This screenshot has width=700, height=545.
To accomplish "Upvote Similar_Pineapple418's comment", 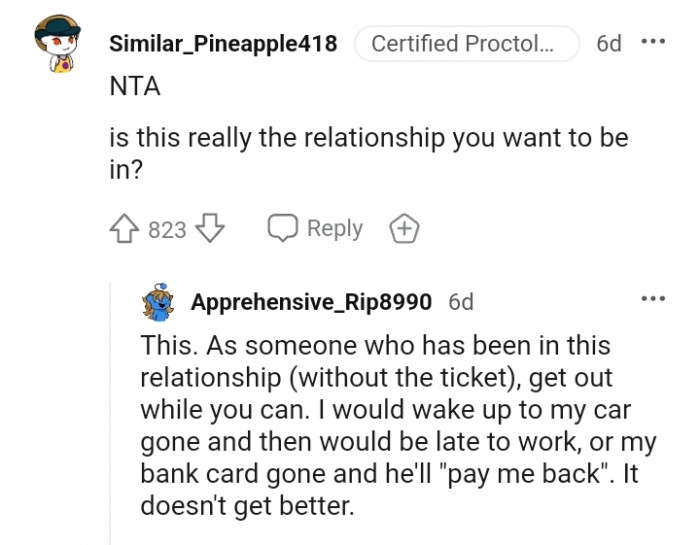I will 126,229.
